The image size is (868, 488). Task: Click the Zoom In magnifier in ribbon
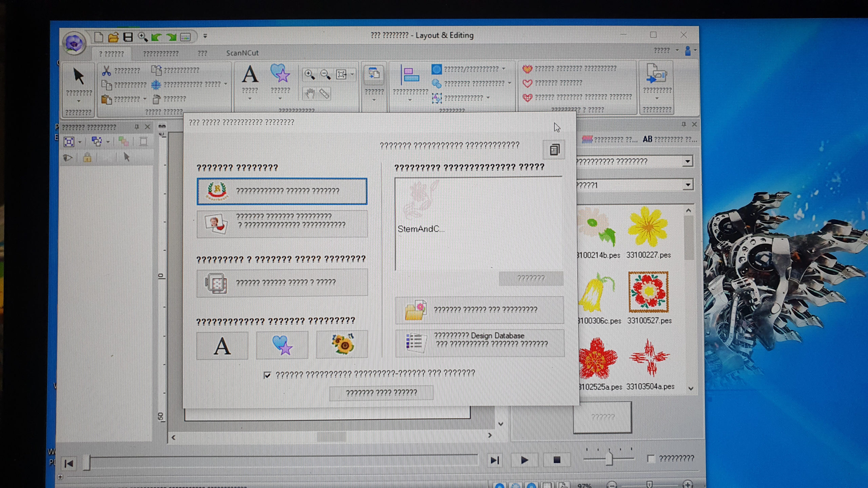click(x=309, y=74)
